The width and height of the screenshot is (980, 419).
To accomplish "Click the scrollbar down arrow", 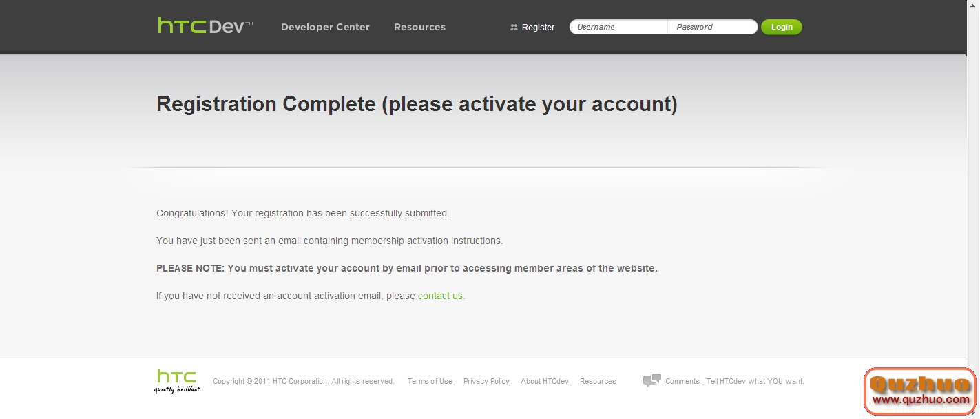I will 974,413.
